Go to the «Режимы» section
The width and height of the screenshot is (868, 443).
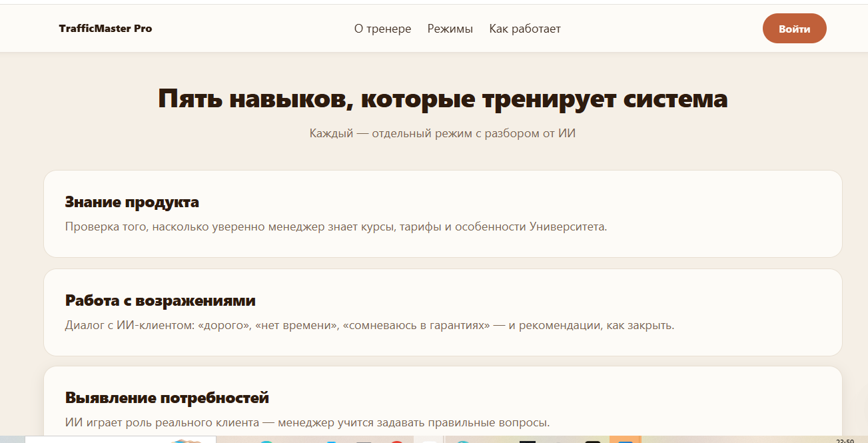pos(450,29)
